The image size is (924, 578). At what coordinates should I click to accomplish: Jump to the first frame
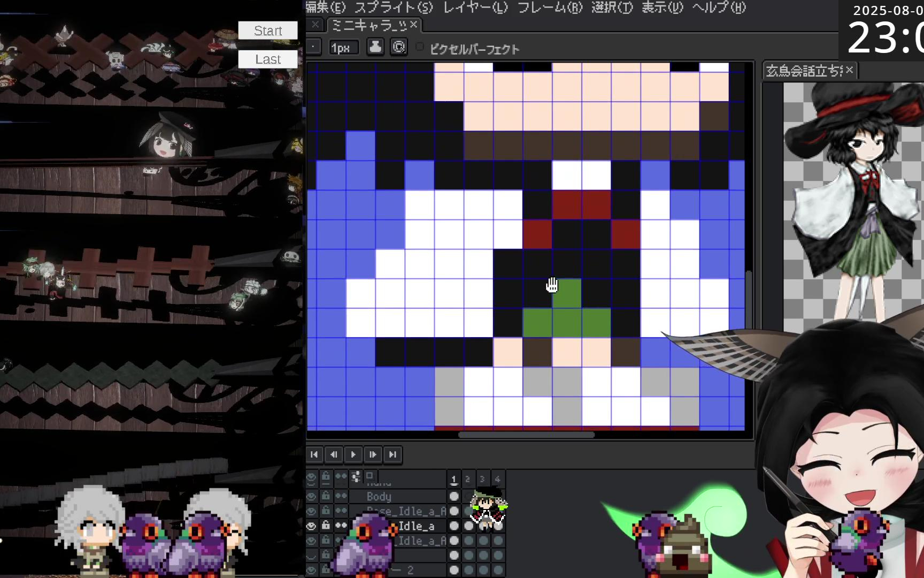(314, 454)
